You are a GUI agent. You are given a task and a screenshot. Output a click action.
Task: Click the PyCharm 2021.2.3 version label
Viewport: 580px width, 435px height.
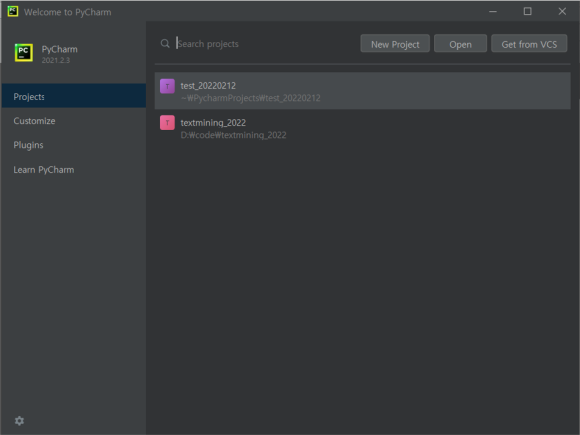[x=55, y=60]
